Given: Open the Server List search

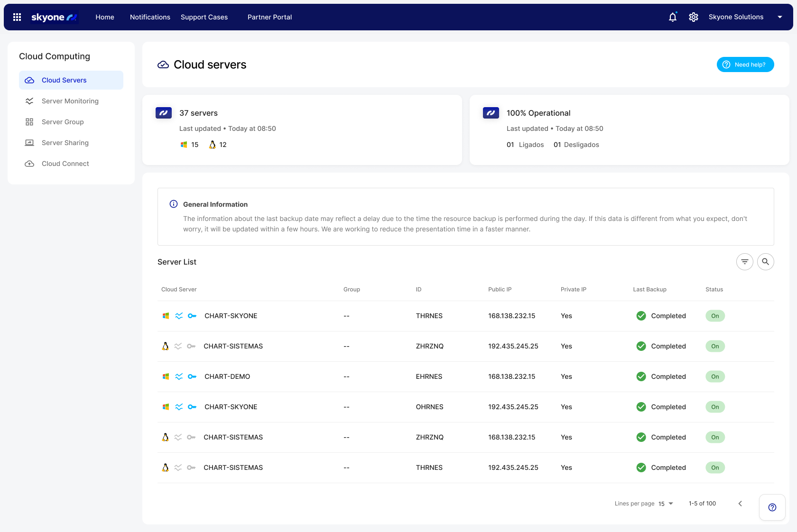Looking at the screenshot, I should (766, 262).
